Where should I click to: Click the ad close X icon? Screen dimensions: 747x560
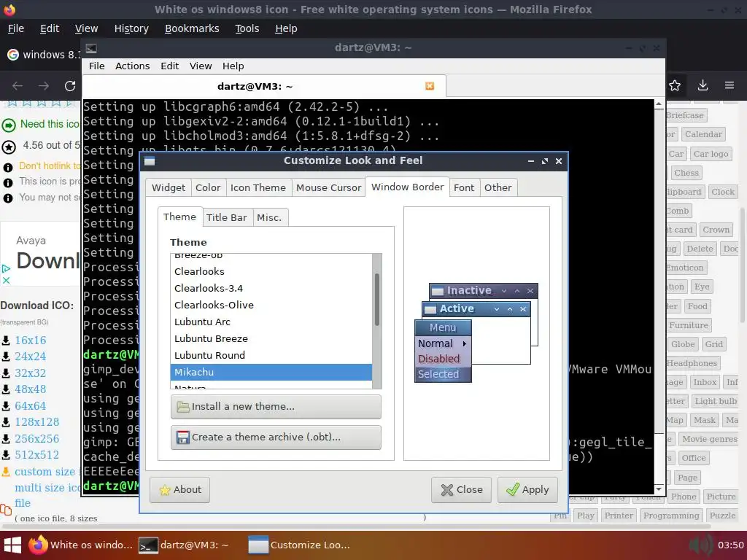tap(6, 281)
